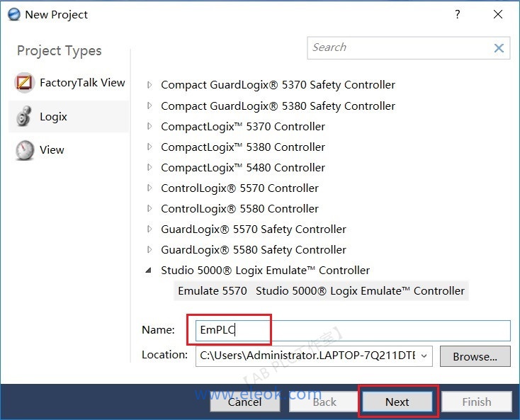Click the New Project window logo icon
This screenshot has width=520, height=420.
point(12,14)
